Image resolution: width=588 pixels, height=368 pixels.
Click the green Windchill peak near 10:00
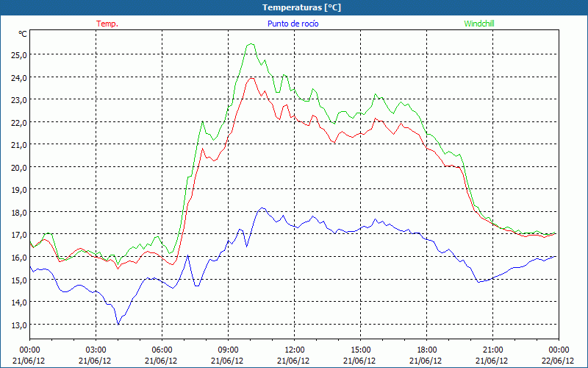point(251,44)
